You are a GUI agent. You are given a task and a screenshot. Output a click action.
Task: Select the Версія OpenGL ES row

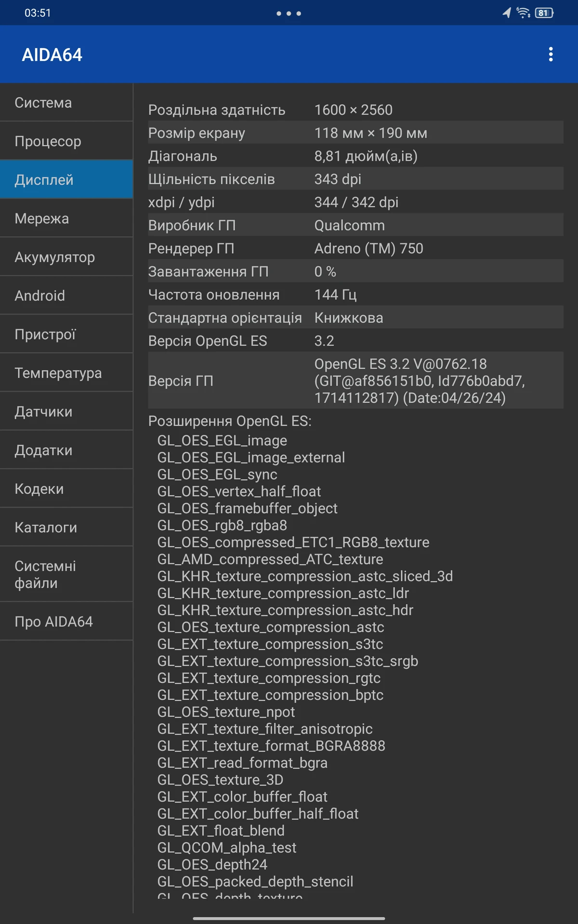[355, 341]
